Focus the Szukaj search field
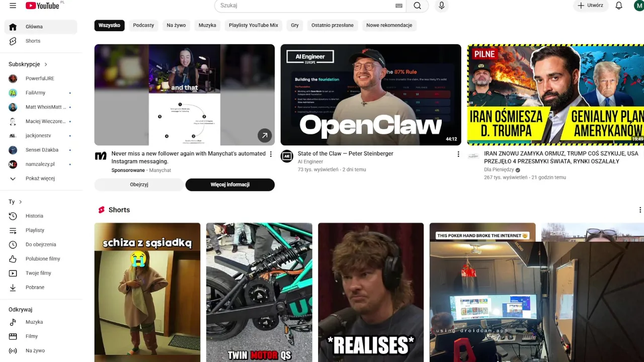The width and height of the screenshot is (644, 362). point(306,6)
